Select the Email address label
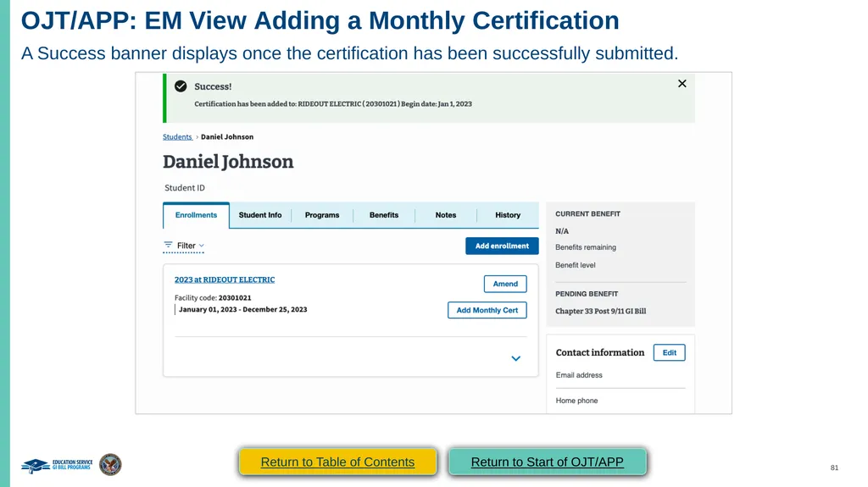Viewport: 868px width, 487px height. pos(579,375)
